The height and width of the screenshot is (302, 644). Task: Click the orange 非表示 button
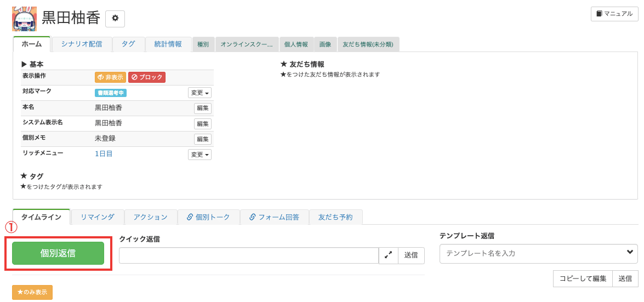[x=111, y=77]
